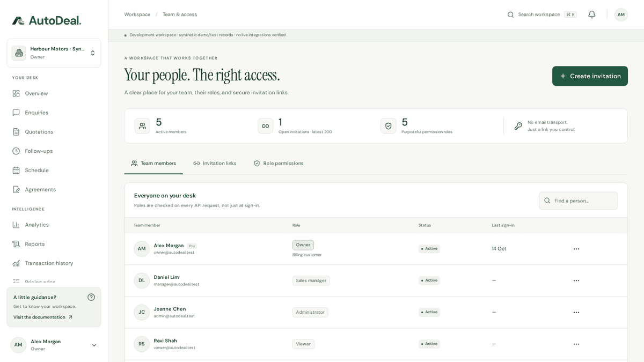Click the Workspace breadcrumb

pos(137,14)
